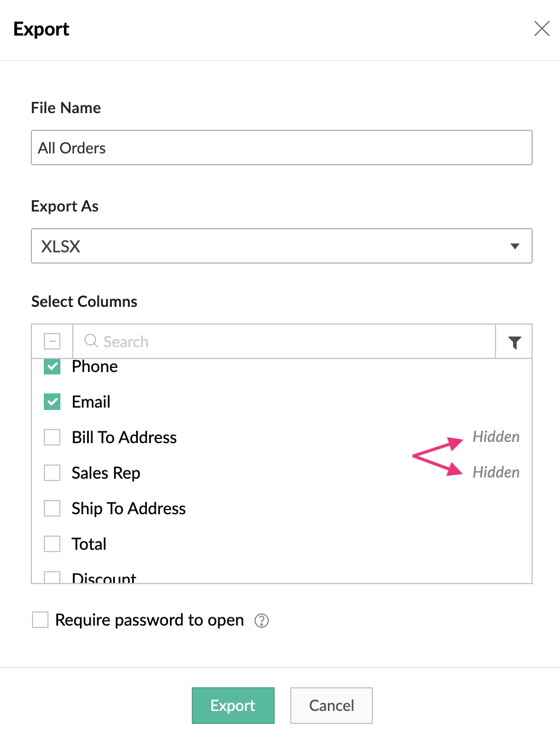Click the password help question mark icon
Image resolution: width=560 pixels, height=737 pixels.
tap(261, 621)
